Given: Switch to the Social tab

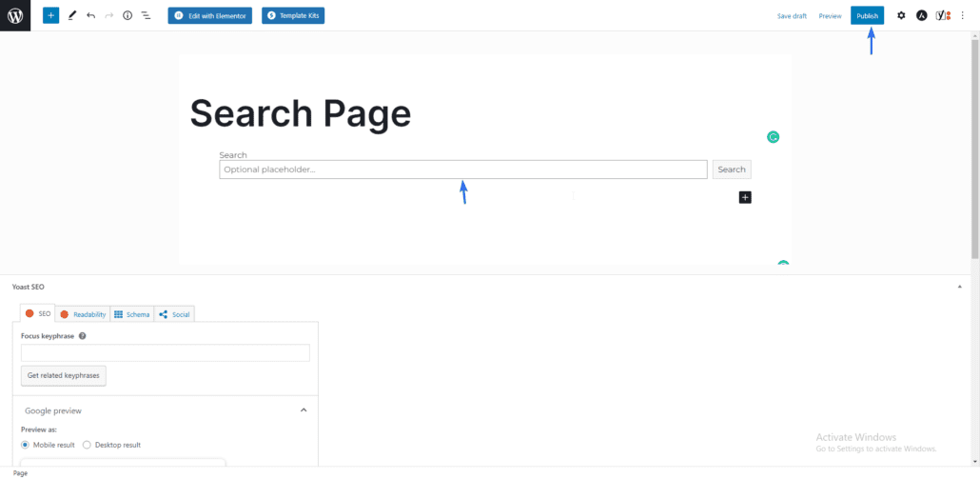Looking at the screenshot, I should (x=174, y=314).
